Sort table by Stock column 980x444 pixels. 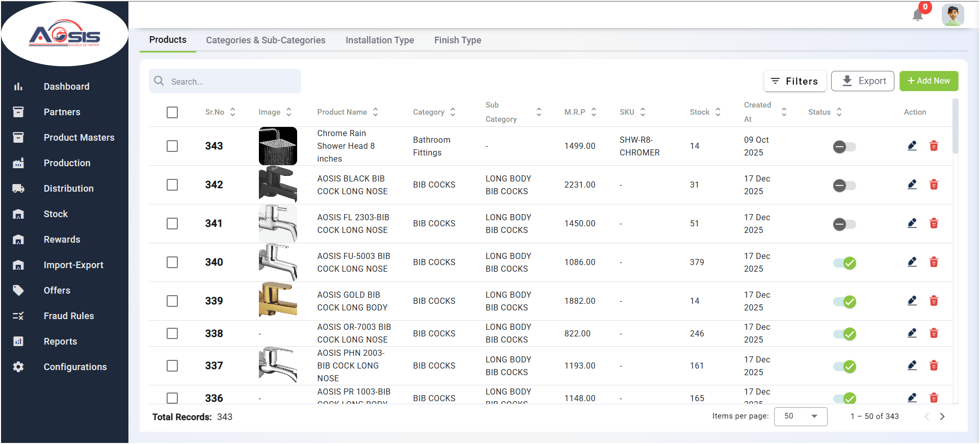(x=718, y=112)
